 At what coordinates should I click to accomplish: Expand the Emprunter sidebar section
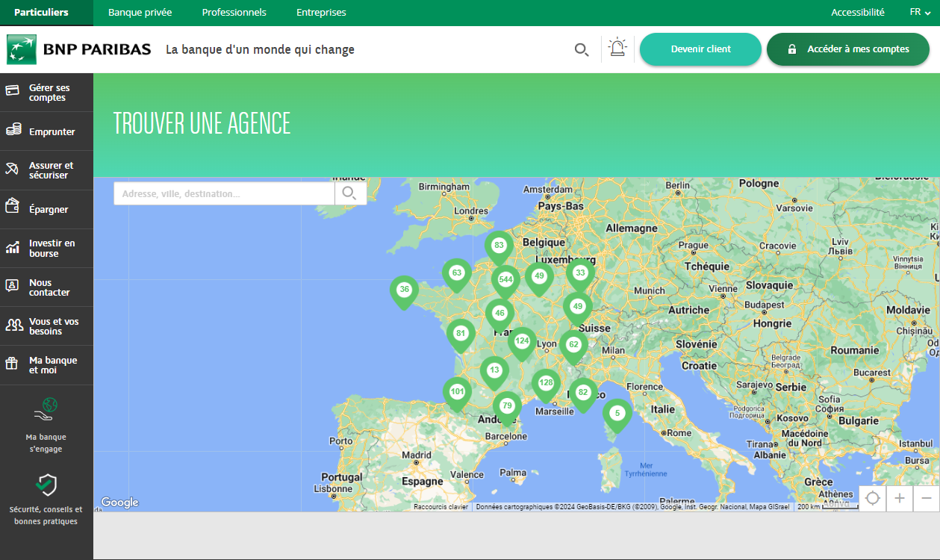click(x=46, y=131)
